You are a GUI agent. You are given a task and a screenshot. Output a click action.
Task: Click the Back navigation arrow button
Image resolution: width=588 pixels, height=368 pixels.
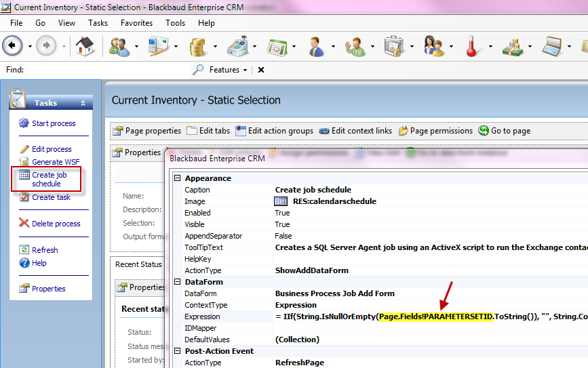(12, 45)
